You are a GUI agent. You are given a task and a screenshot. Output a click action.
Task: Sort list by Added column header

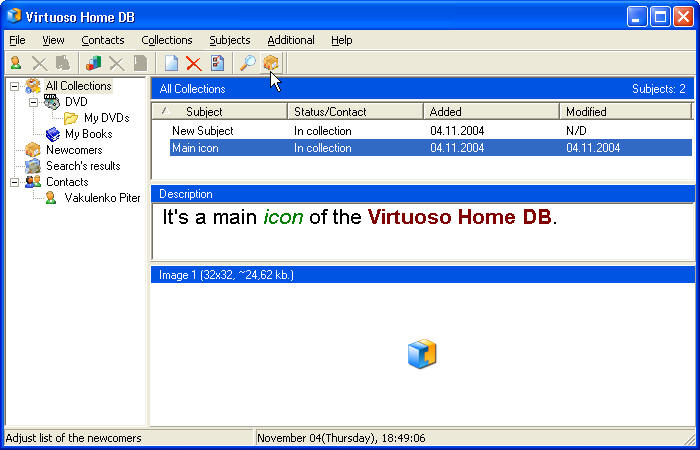(x=491, y=111)
